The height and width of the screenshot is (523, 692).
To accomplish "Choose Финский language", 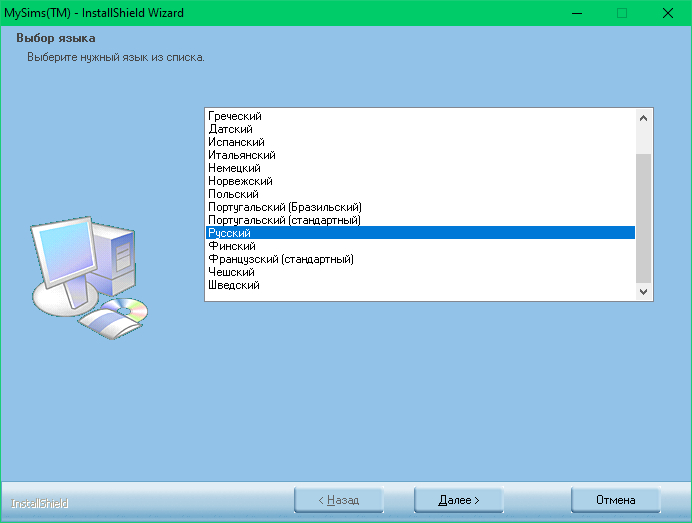I will [x=421, y=246].
